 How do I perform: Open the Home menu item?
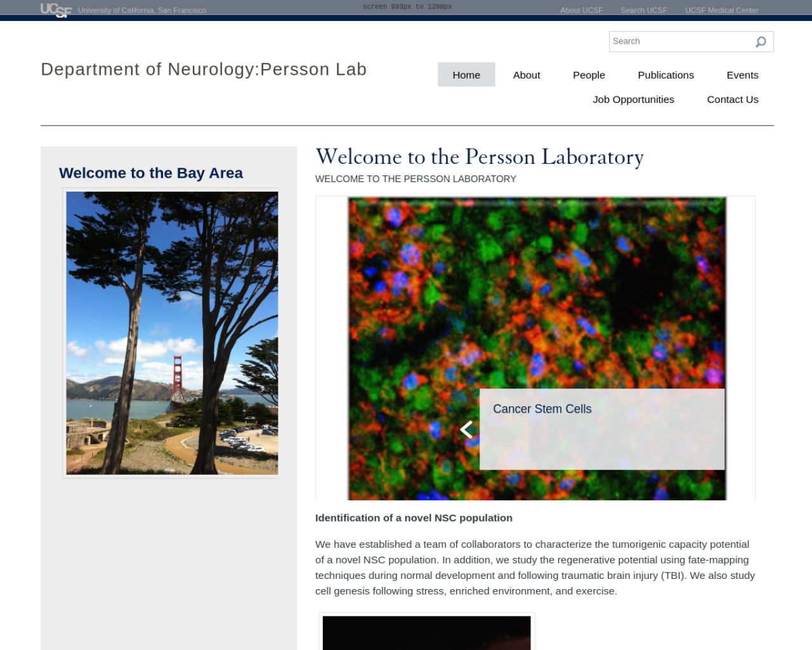click(x=466, y=75)
